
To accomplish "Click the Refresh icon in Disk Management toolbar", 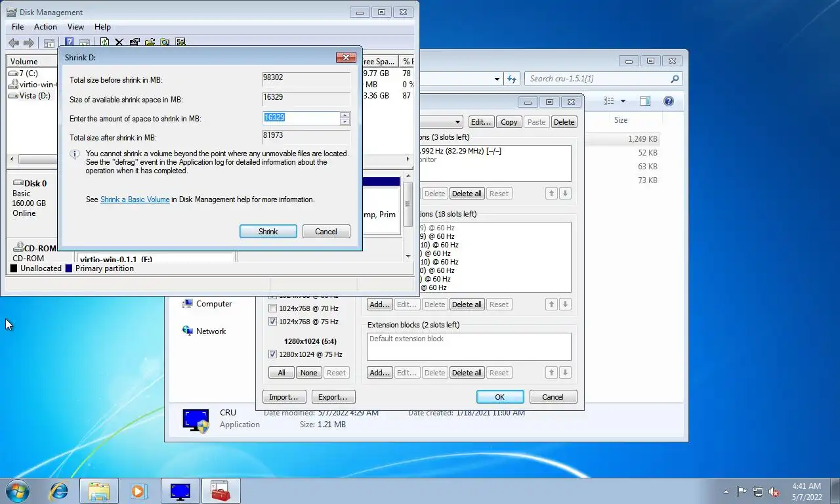I will (104, 43).
